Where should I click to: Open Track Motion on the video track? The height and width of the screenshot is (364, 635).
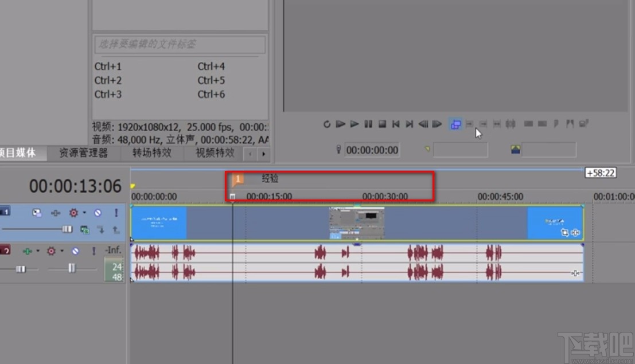[37, 213]
